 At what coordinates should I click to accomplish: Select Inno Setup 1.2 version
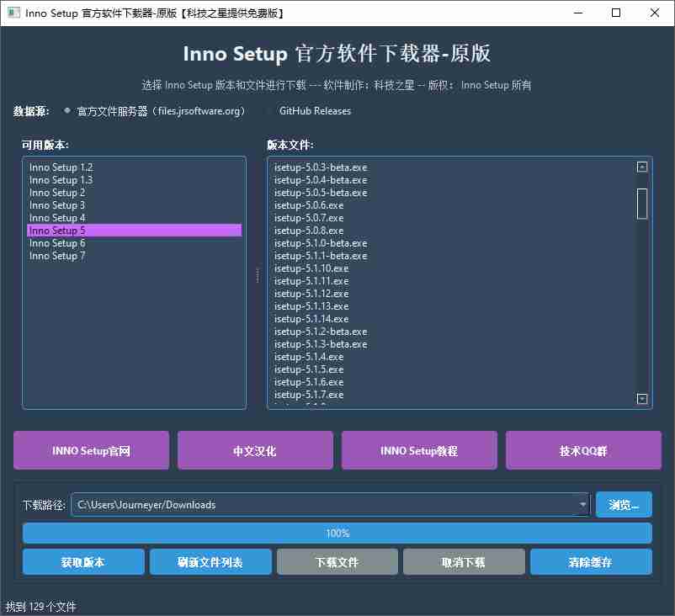[135, 167]
